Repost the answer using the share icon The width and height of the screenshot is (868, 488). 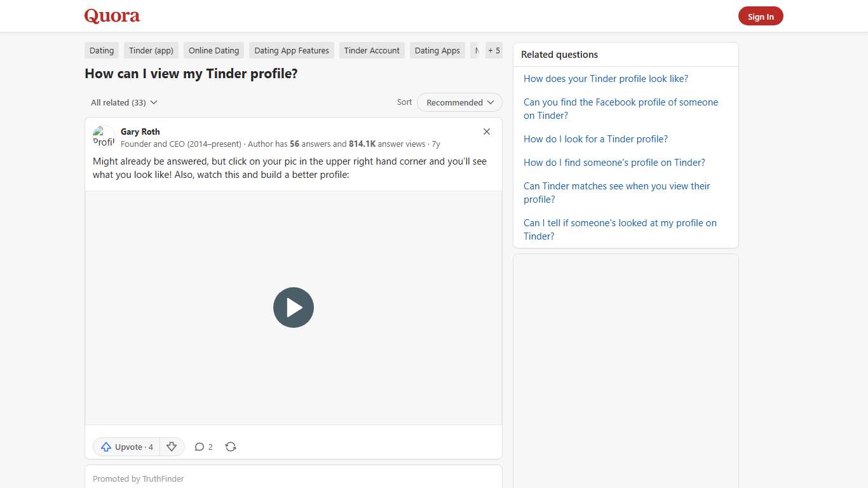pos(230,447)
